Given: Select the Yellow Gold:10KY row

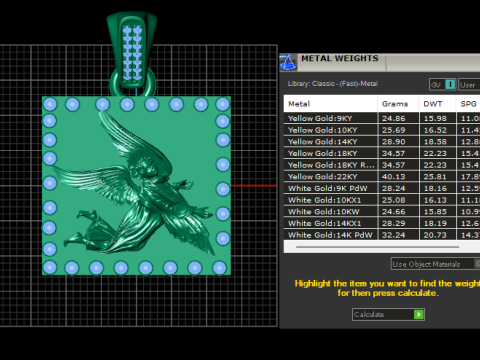Looking at the screenshot, I should [x=382, y=130].
